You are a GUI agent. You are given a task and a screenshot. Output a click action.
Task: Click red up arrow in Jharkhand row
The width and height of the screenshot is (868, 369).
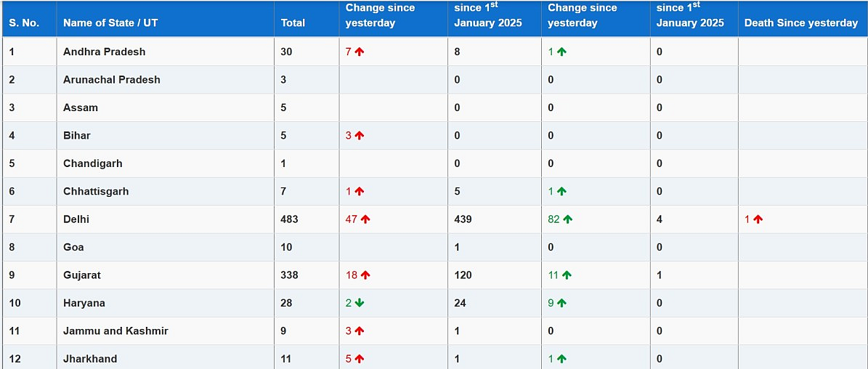click(x=360, y=359)
